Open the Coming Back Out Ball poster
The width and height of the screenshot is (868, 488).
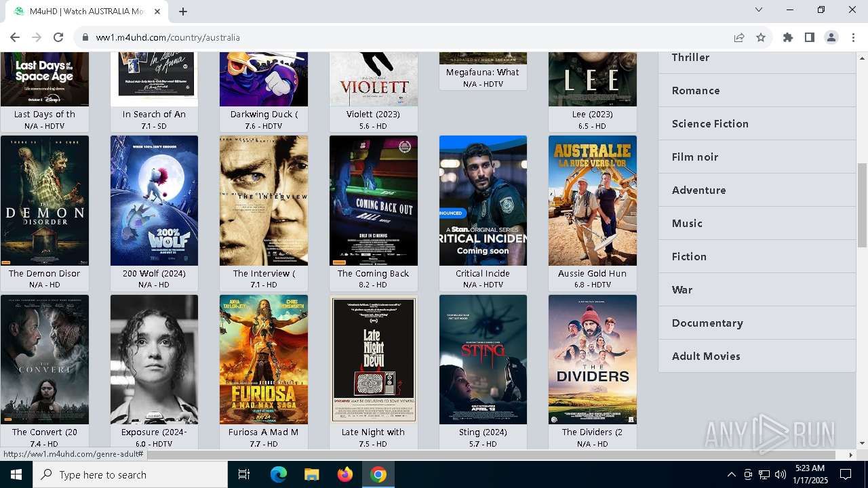(x=374, y=201)
